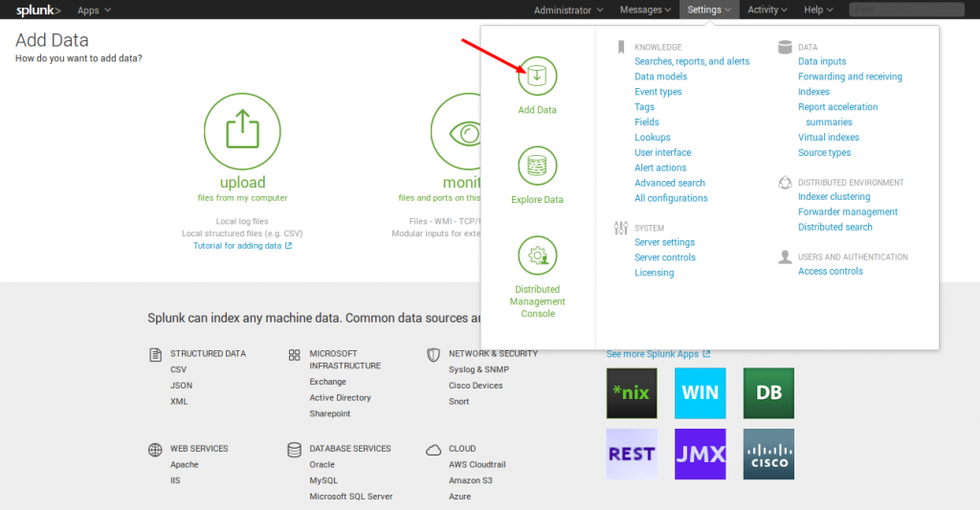Click See more Splunk Apps link

click(658, 354)
